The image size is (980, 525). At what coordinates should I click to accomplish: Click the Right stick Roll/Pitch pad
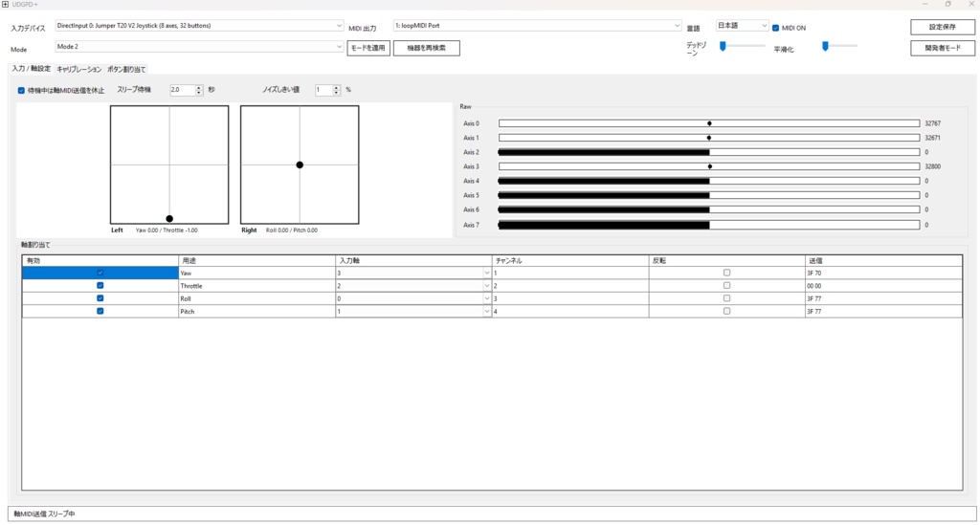(300, 164)
